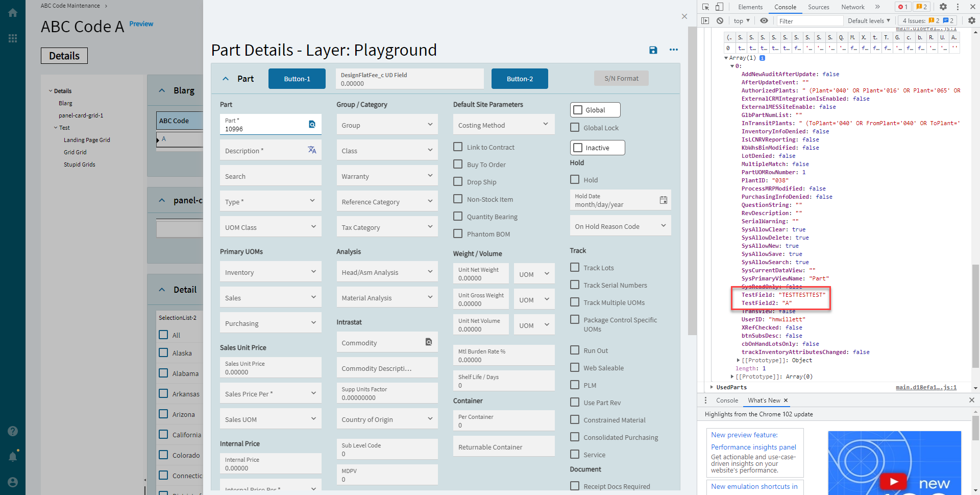Select Landing Page Grid in tree
Screen dimensions: 980x495
click(x=87, y=140)
